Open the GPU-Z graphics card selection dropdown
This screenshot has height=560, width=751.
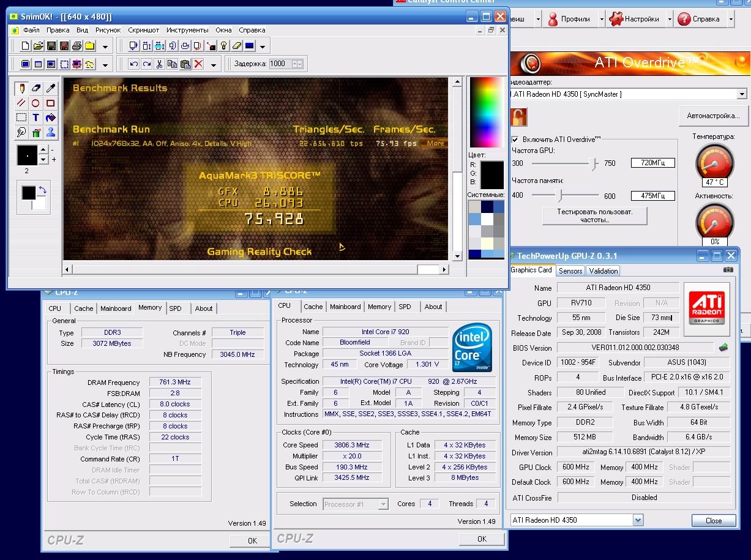[x=638, y=520]
